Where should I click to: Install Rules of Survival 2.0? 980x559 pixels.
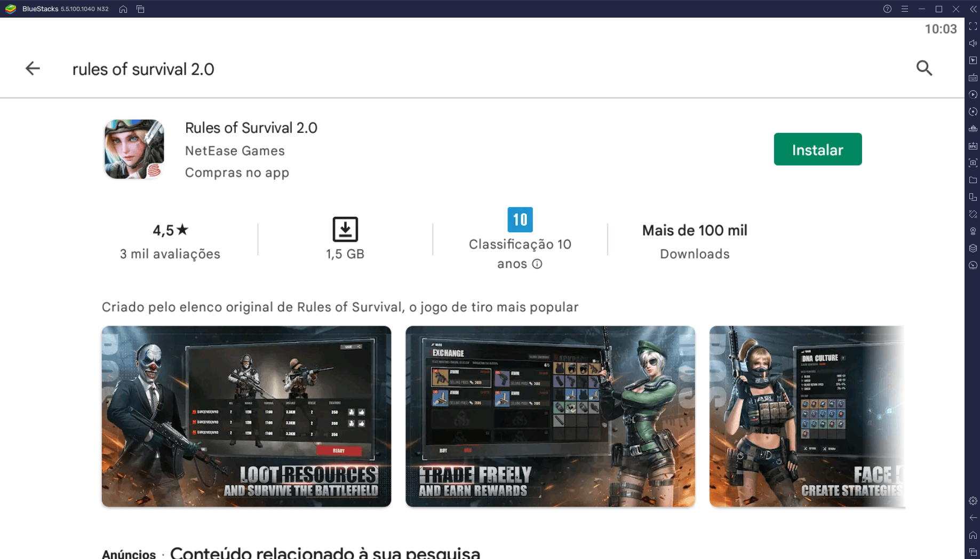[x=817, y=149]
